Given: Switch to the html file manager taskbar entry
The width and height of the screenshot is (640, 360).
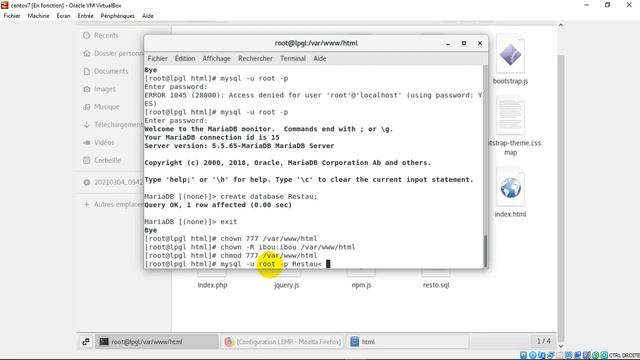Looking at the screenshot, I should point(408,342).
